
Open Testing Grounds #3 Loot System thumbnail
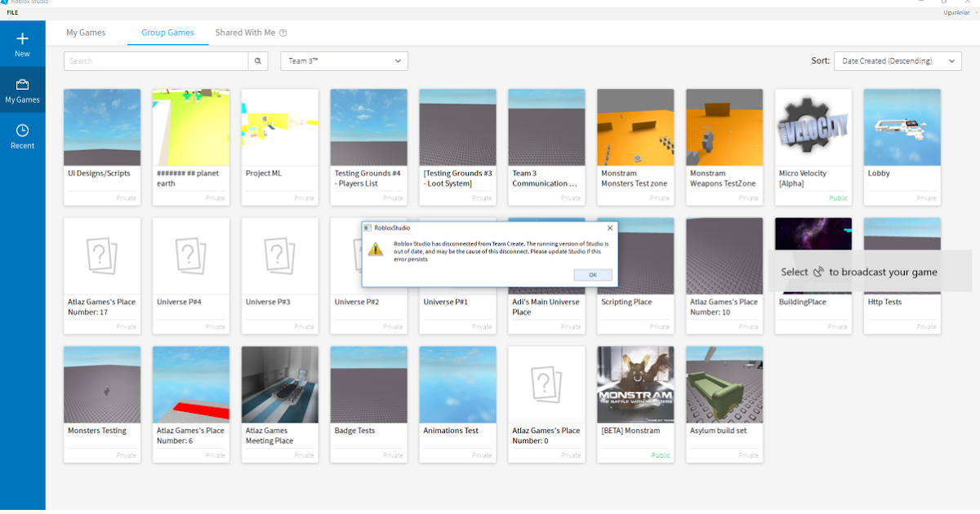pos(457,127)
